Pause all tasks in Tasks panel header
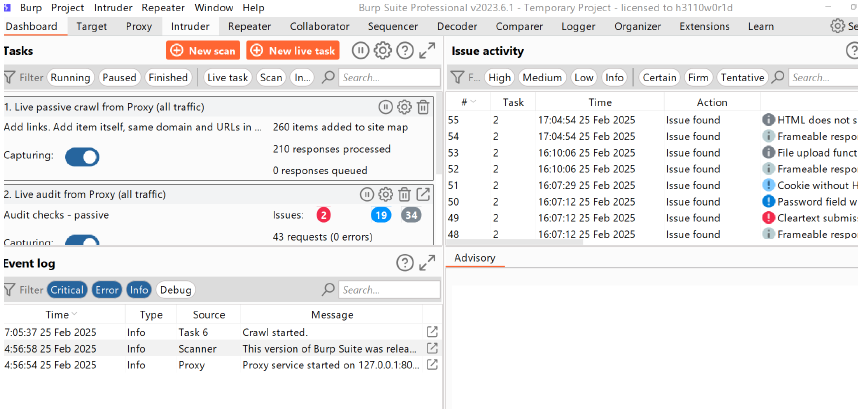Screen dimensions: 862x413 pos(360,51)
